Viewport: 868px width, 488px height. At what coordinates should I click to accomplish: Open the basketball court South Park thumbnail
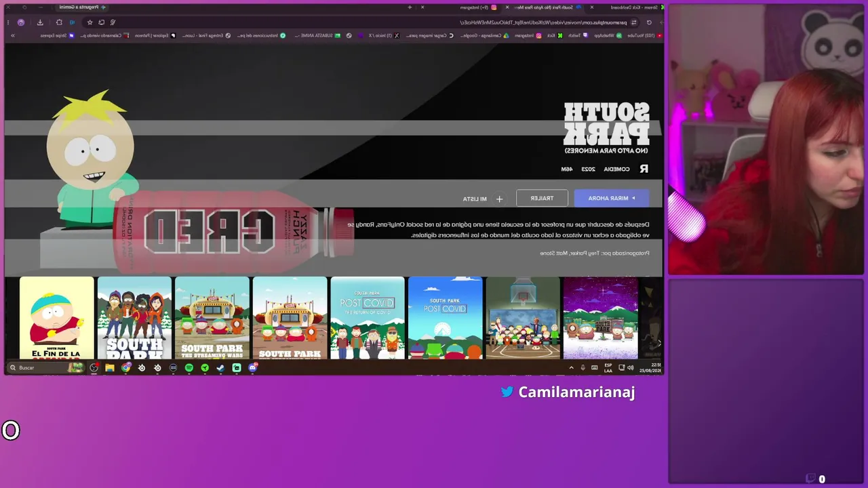(x=523, y=318)
